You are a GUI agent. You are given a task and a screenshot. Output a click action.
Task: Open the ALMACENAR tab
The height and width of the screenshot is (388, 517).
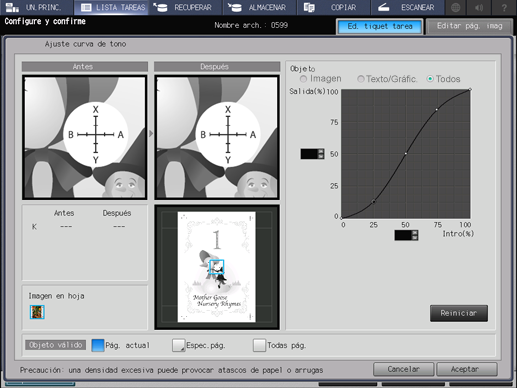tap(259, 7)
